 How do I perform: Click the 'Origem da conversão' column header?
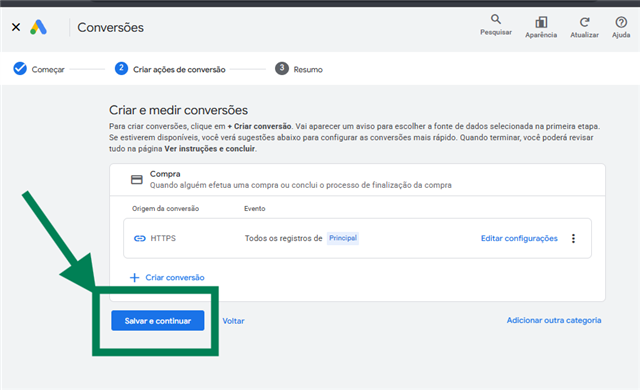point(165,208)
